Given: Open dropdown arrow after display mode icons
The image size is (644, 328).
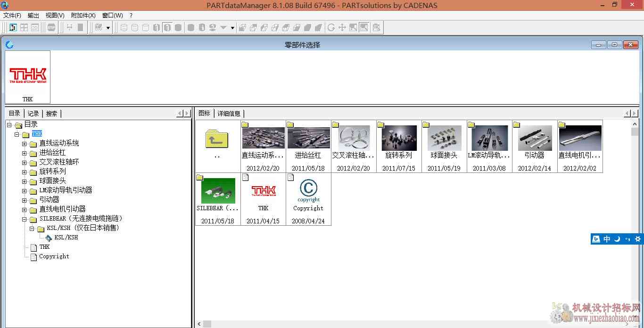Looking at the screenshot, I should pyautogui.click(x=232, y=28).
